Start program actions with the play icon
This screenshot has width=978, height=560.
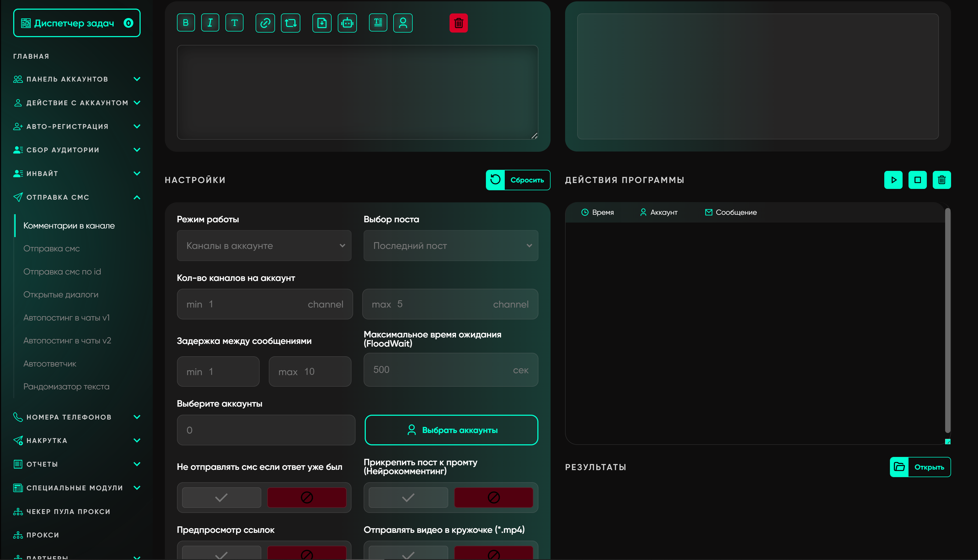(x=893, y=179)
